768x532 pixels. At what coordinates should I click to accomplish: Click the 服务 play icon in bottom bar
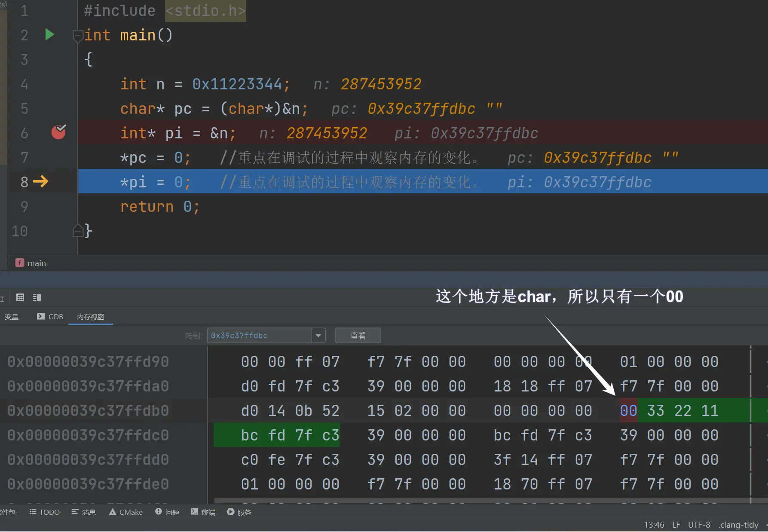[x=230, y=511]
